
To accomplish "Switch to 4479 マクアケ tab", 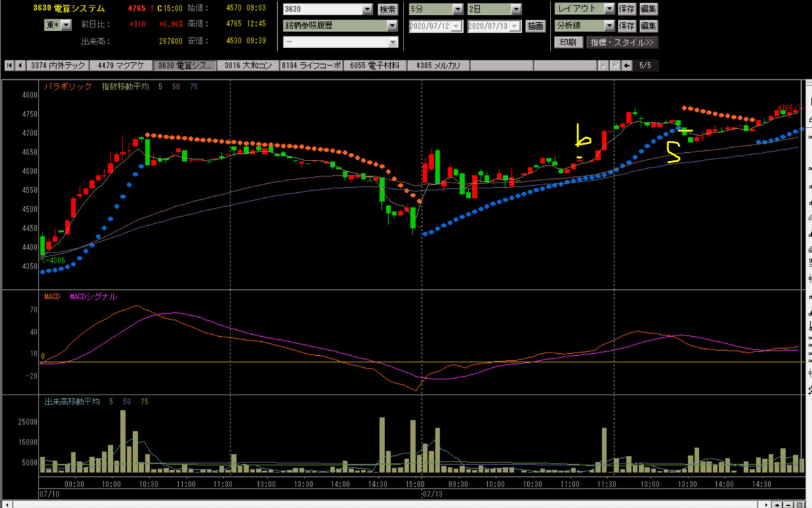I will pyautogui.click(x=121, y=65).
